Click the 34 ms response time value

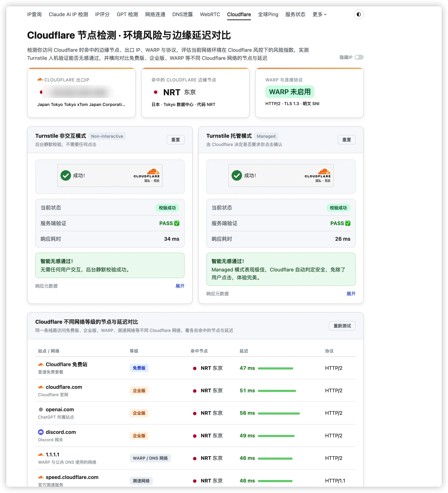(171, 239)
